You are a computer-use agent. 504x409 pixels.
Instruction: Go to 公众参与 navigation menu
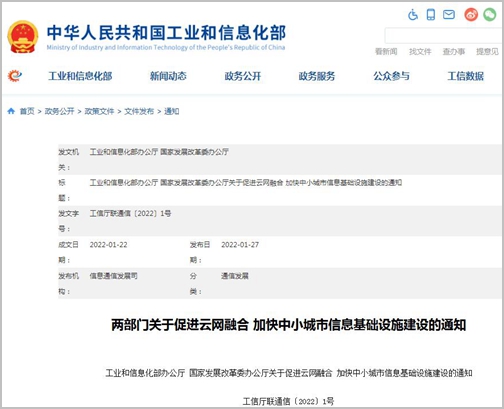[391, 76]
